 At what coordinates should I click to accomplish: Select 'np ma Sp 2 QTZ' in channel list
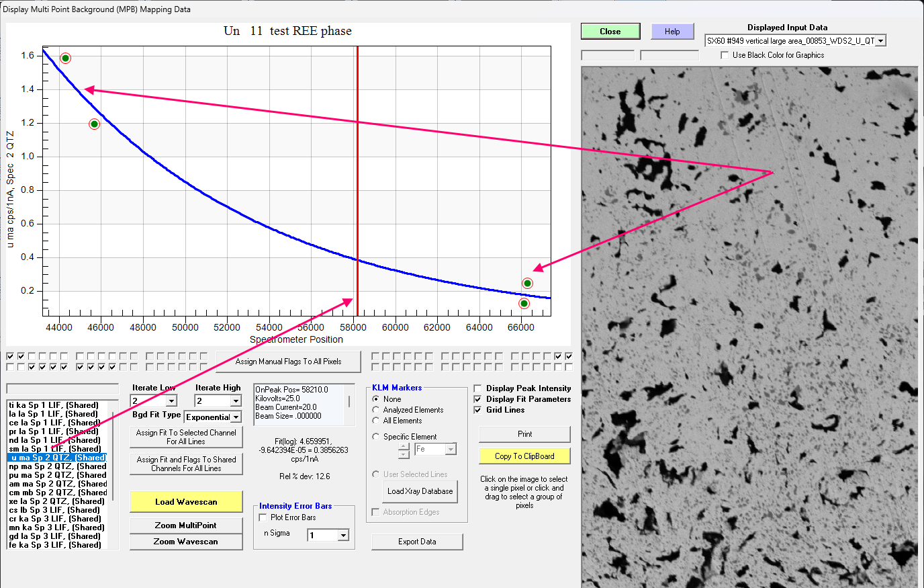[x=58, y=466]
